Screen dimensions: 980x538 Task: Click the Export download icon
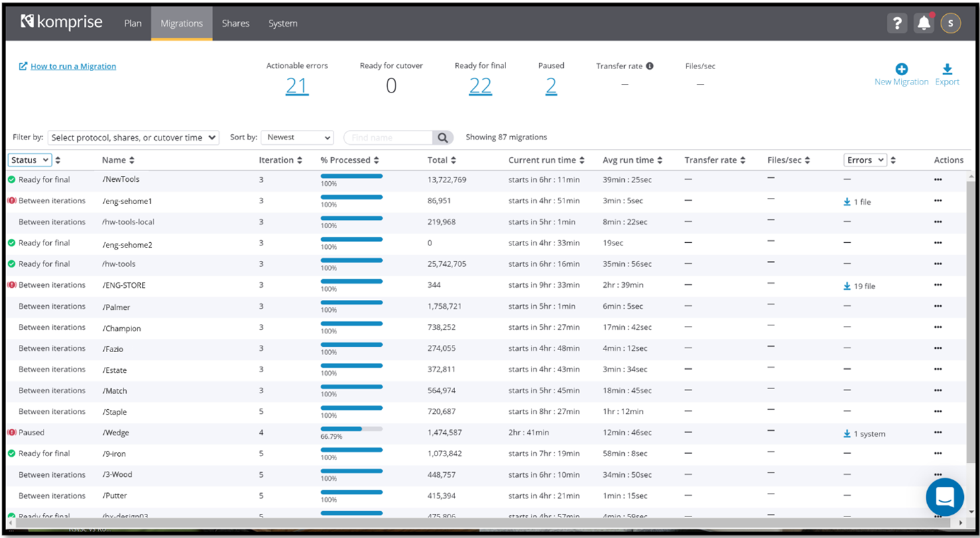tap(946, 70)
